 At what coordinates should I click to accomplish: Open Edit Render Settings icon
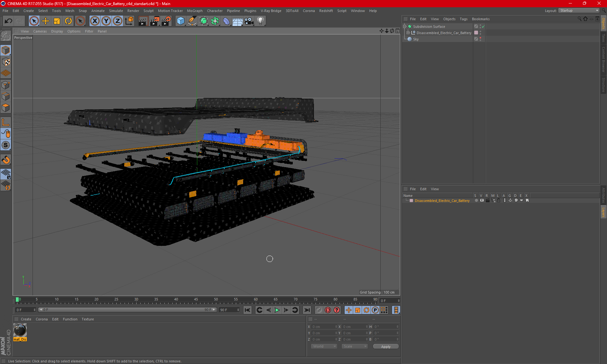pos(166,21)
